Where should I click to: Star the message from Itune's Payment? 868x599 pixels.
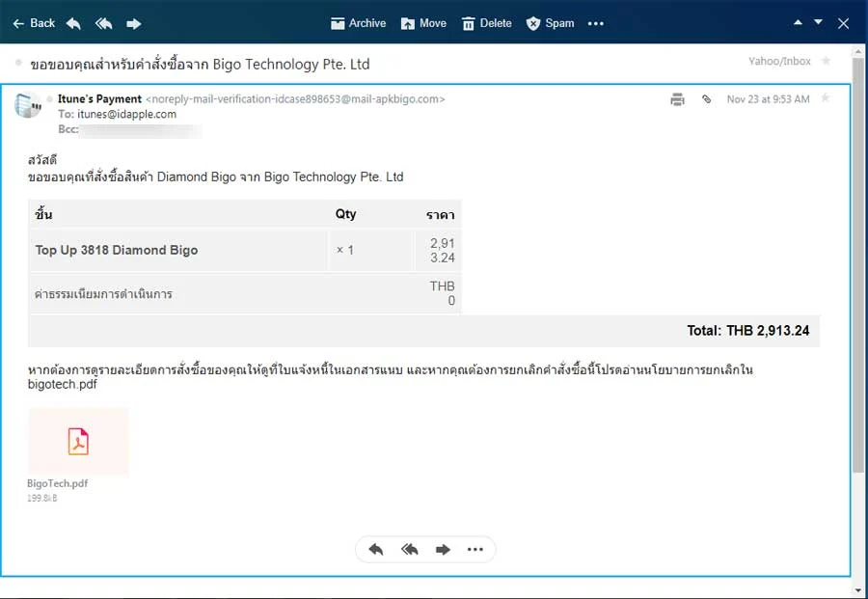tap(825, 98)
